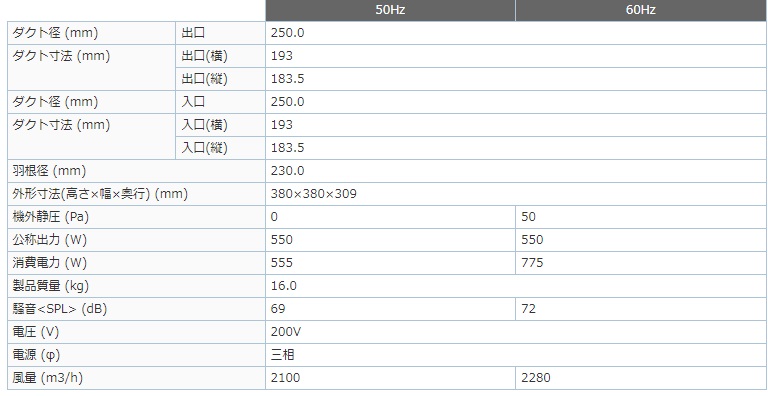Click the 入口 duct diameter 250.0 value
Screen dimensions: 768x396
[288, 102]
